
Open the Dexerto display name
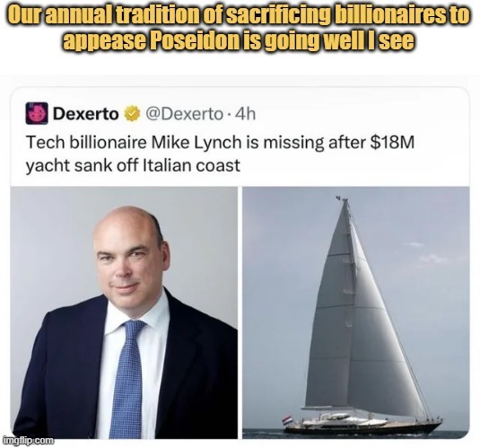click(x=86, y=114)
